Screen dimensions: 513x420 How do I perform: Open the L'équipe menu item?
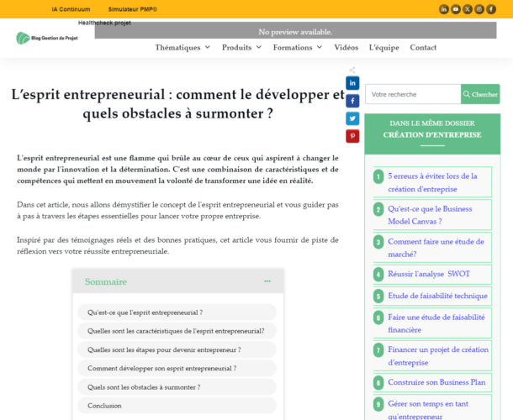(383, 47)
